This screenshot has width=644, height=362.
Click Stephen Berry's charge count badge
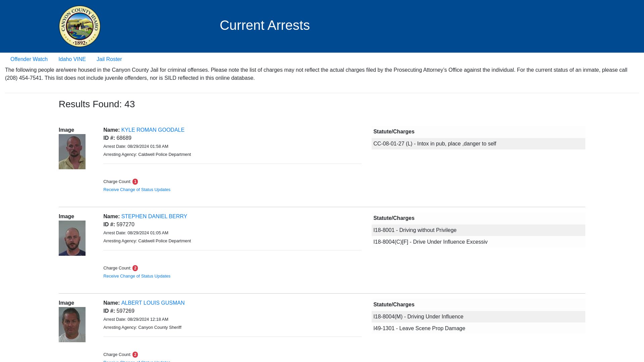pyautogui.click(x=135, y=268)
